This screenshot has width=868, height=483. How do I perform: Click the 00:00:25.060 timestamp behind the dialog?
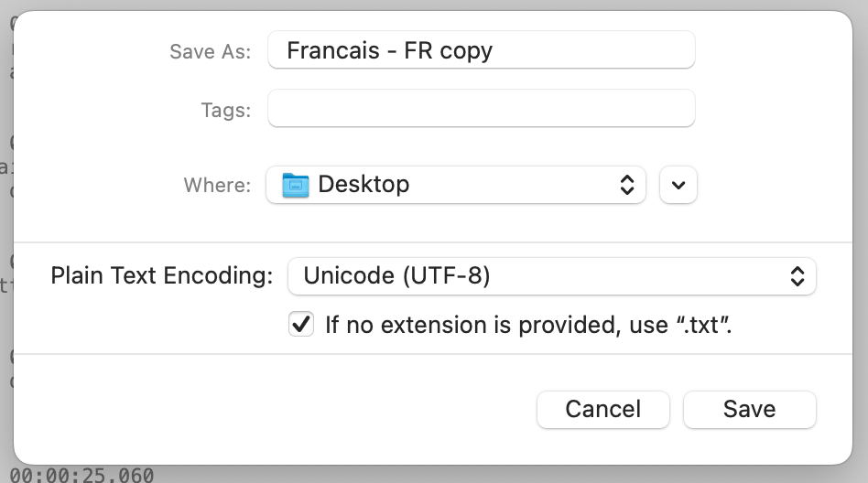82,475
